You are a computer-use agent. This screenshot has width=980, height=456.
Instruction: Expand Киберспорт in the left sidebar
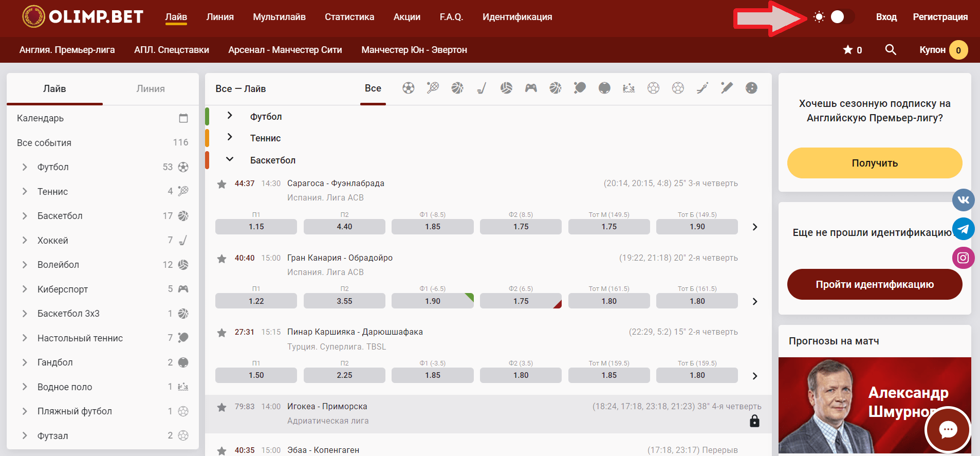coord(25,289)
